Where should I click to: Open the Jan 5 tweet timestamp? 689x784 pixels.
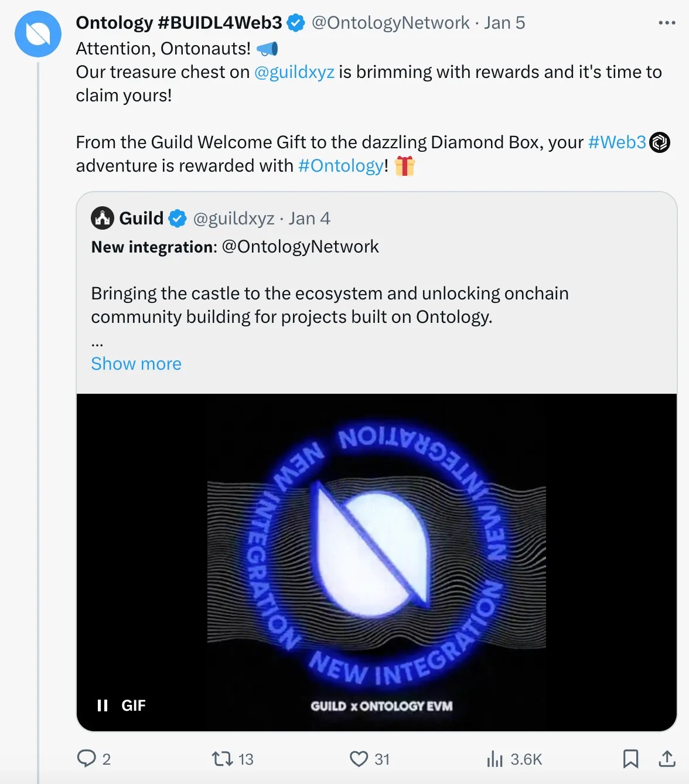click(x=504, y=23)
